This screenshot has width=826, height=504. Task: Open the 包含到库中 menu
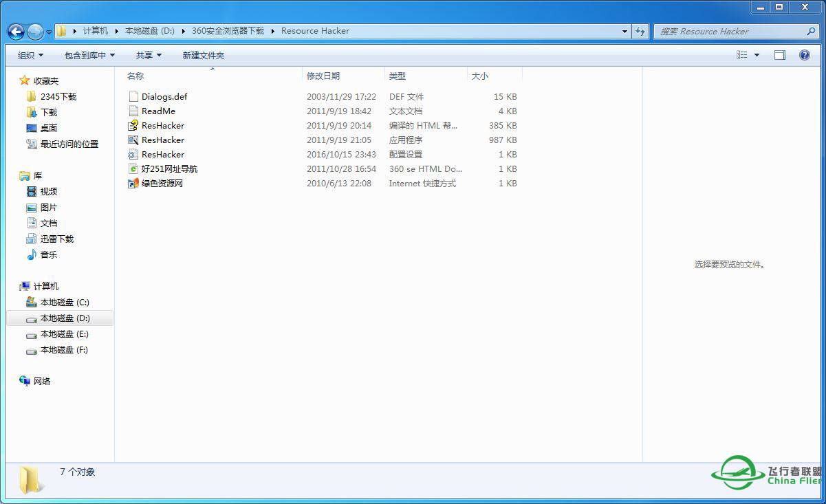coord(89,55)
